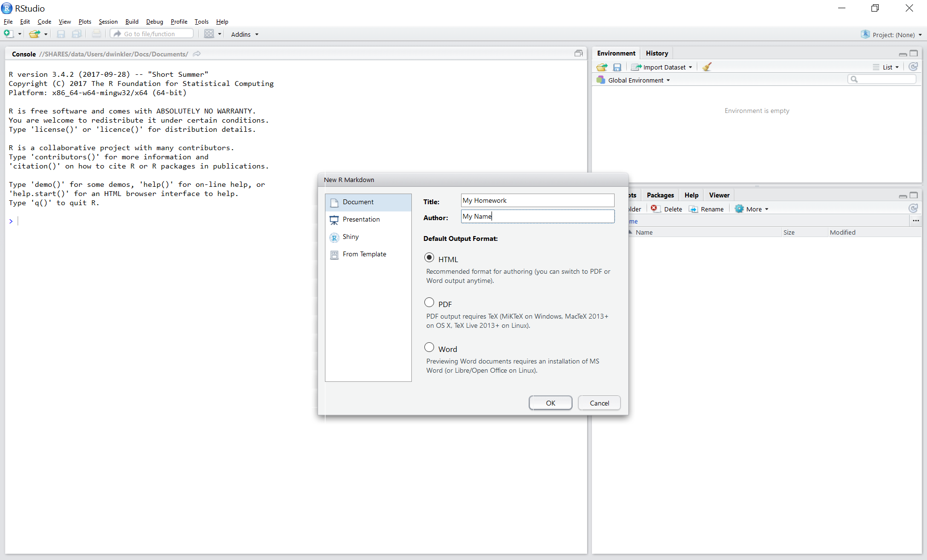927x560 pixels.
Task: Switch to the History tab
Action: click(657, 53)
